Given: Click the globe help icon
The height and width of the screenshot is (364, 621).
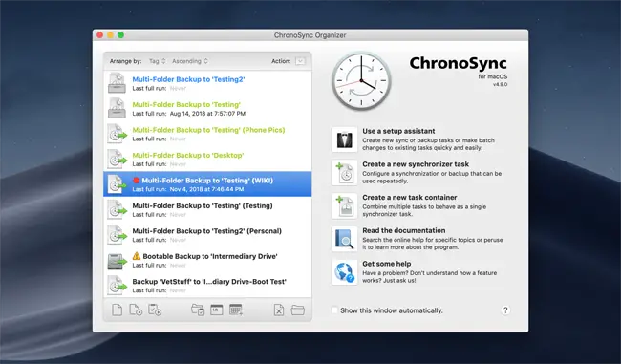Looking at the screenshot, I should click(x=344, y=272).
